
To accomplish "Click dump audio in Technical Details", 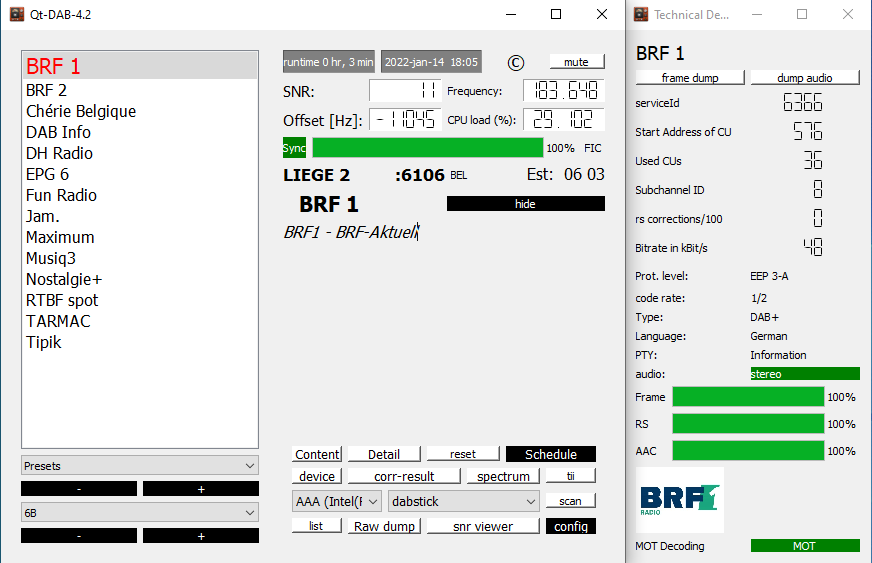I will (x=805, y=78).
